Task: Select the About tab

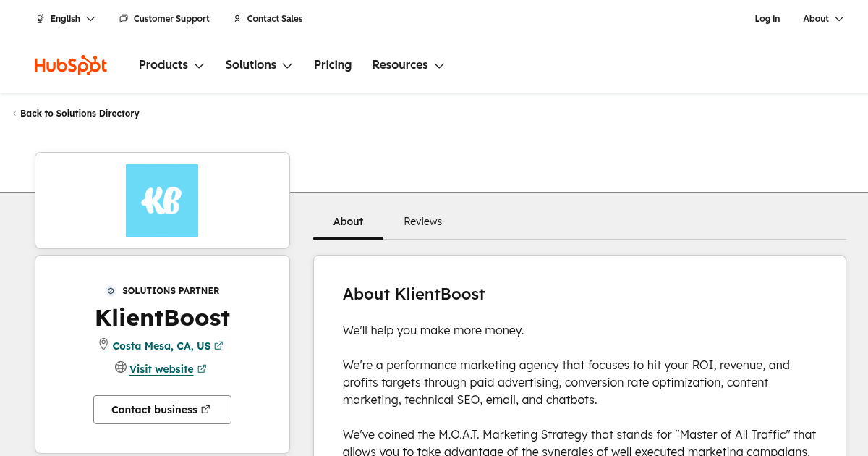Action: click(348, 221)
